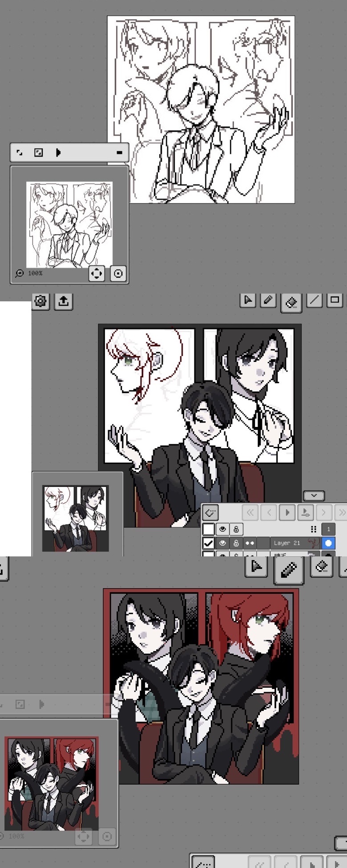Click the export upload arrow button
The image size is (347, 868).
point(63,301)
